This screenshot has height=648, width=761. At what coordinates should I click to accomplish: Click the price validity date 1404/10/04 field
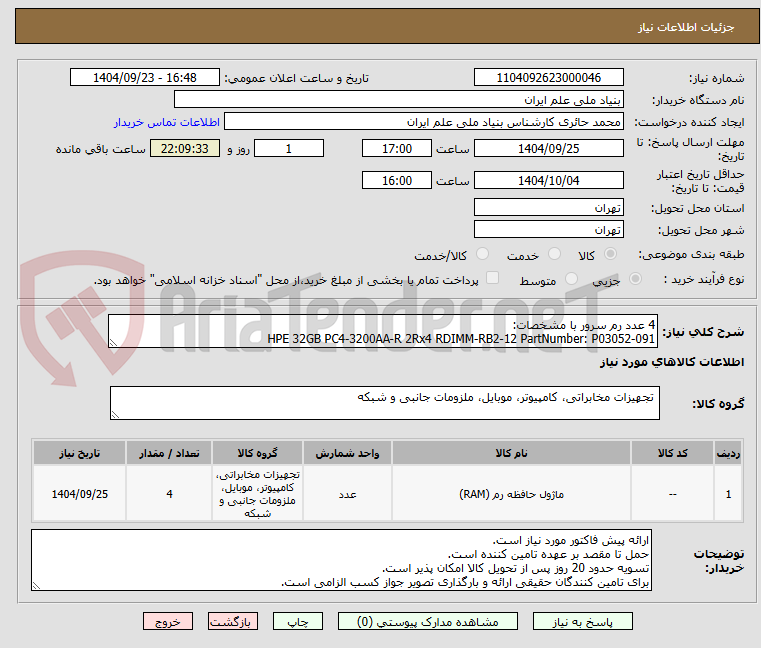coord(548,180)
